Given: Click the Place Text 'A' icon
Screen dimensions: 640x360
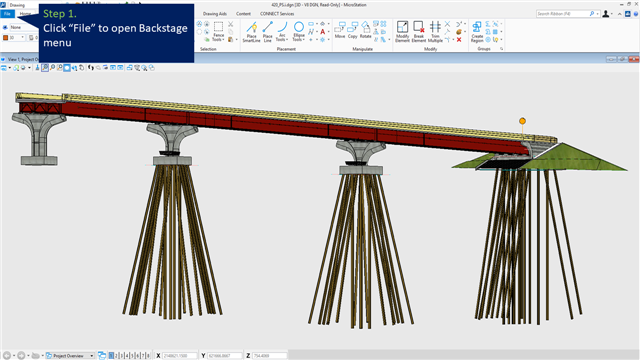Looking at the screenshot, I should coord(322,32).
